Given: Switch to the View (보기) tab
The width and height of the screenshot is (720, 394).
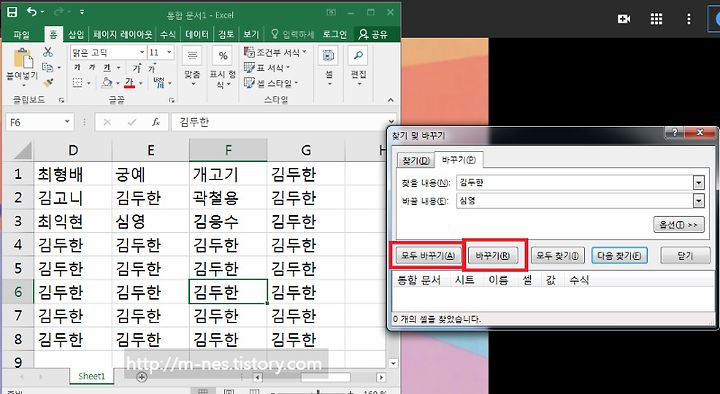Looking at the screenshot, I should click(x=251, y=34).
